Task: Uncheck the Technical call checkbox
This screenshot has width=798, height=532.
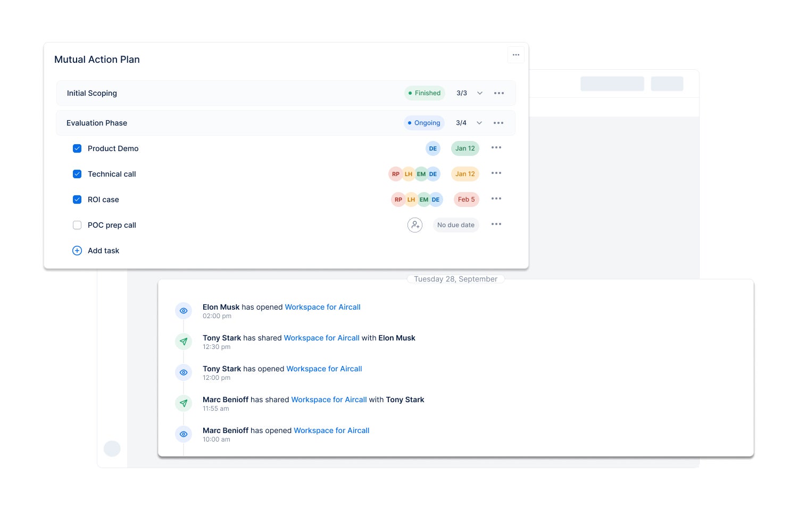Action: pos(77,174)
